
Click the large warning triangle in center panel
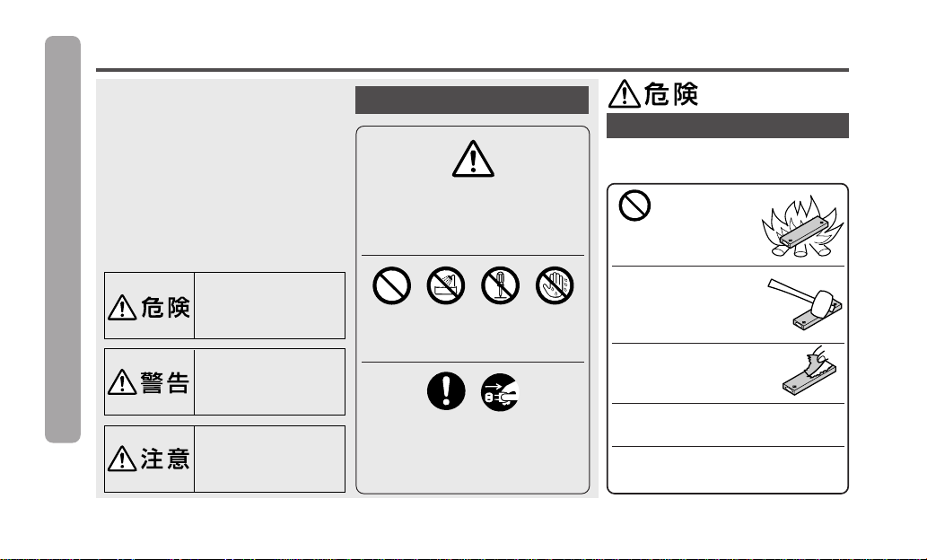click(473, 159)
